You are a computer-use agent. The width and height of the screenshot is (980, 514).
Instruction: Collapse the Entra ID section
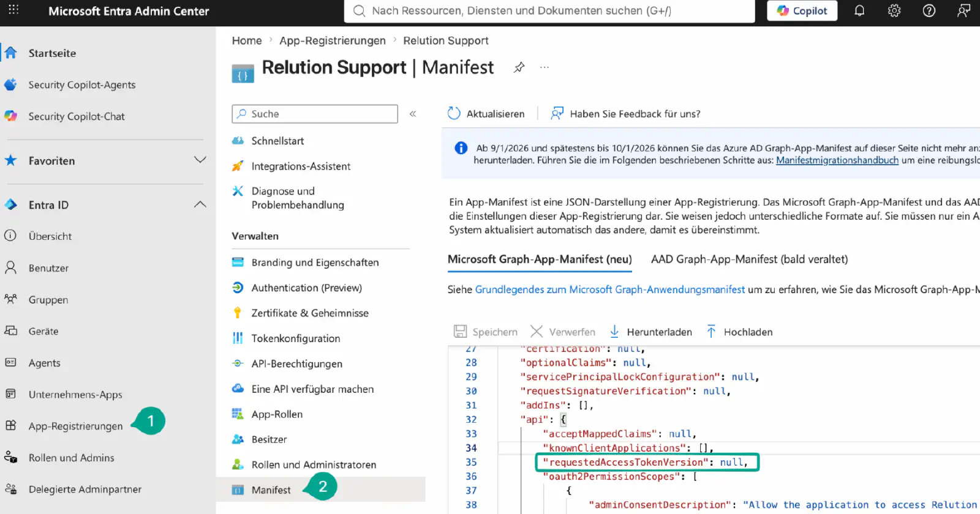(200, 204)
